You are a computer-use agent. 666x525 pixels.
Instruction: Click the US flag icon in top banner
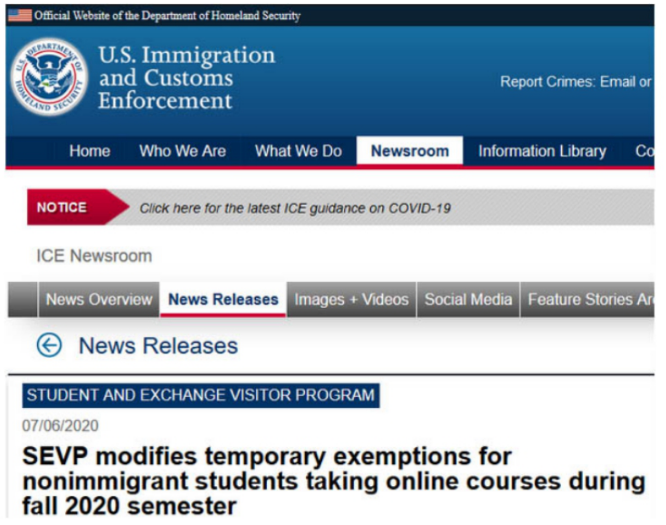(x=20, y=15)
